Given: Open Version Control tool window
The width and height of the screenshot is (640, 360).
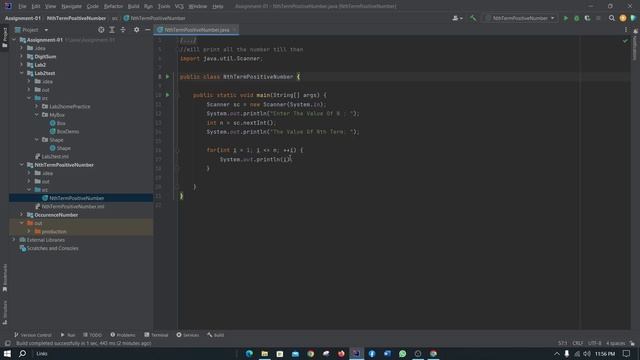Looking at the screenshot, I should click(x=33, y=335).
